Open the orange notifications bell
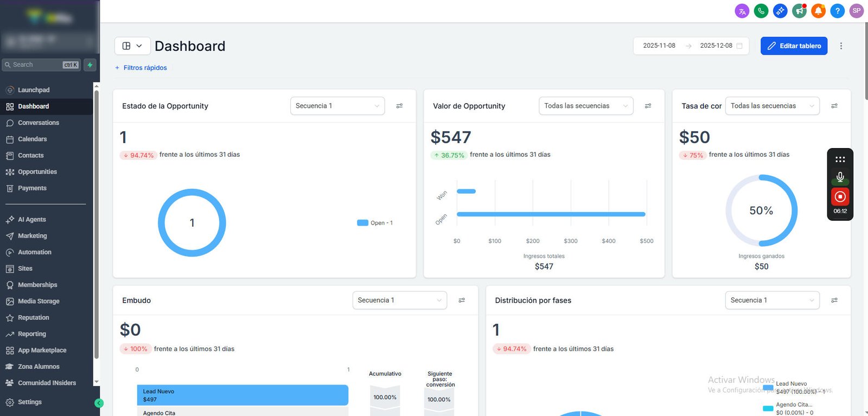This screenshot has height=416, width=868. click(x=818, y=11)
